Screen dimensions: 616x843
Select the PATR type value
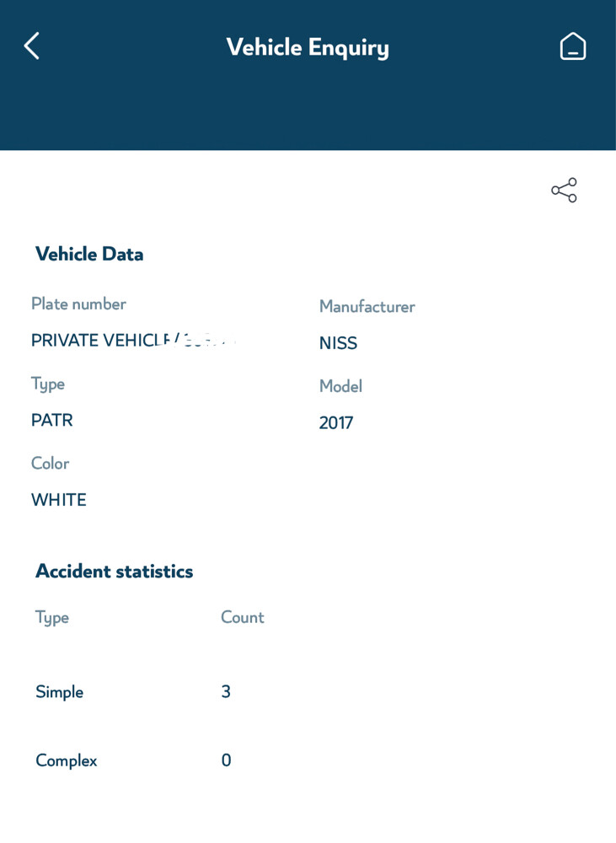point(52,420)
